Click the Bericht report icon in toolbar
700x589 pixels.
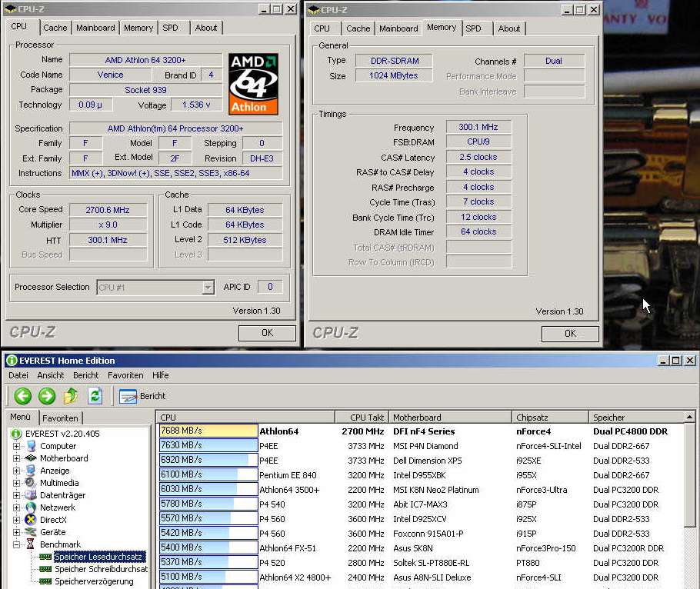pyautogui.click(x=128, y=396)
